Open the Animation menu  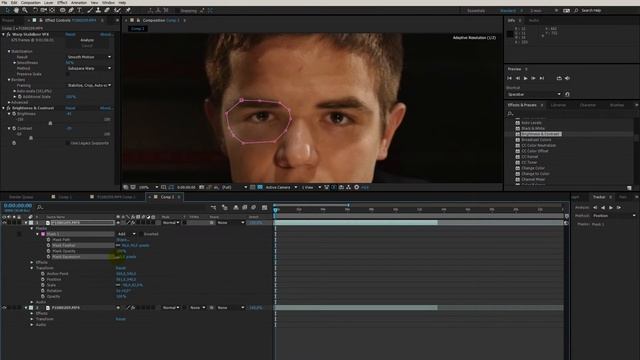click(79, 2)
